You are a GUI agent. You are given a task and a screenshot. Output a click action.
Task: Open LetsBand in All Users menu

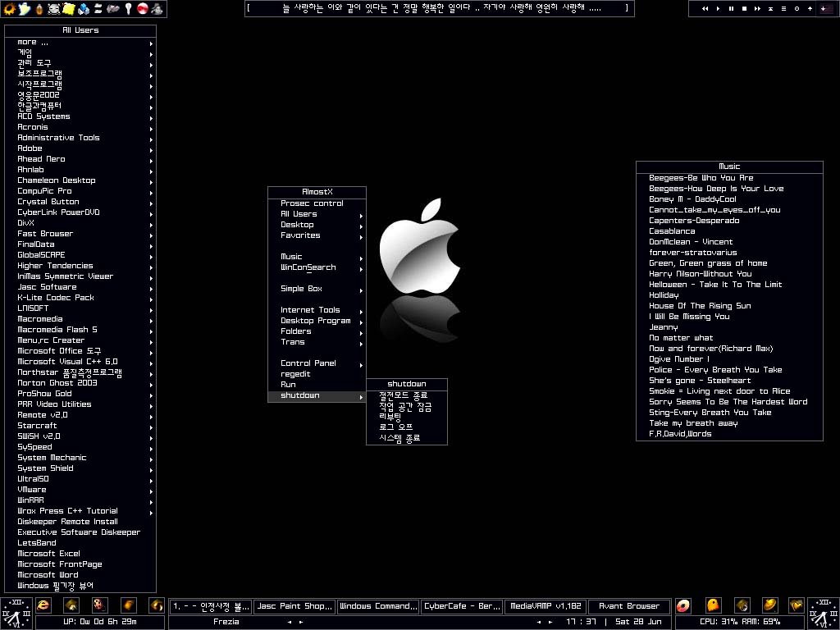(80, 543)
